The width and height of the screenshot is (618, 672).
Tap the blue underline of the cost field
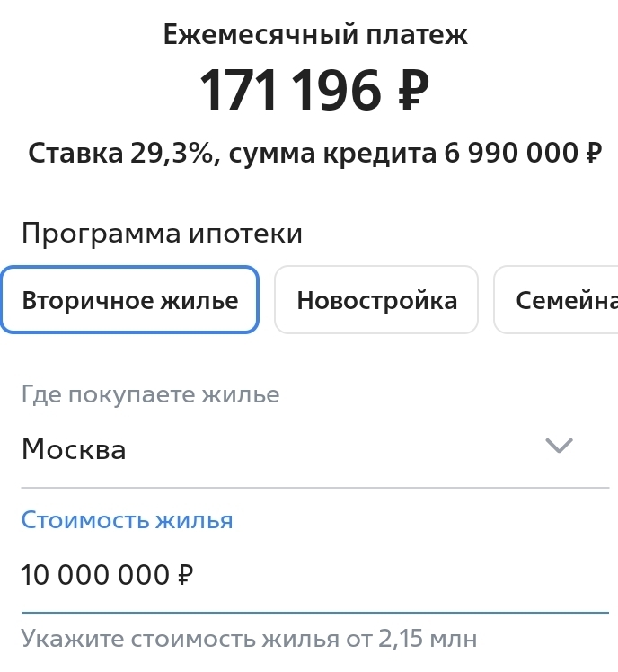tap(314, 612)
